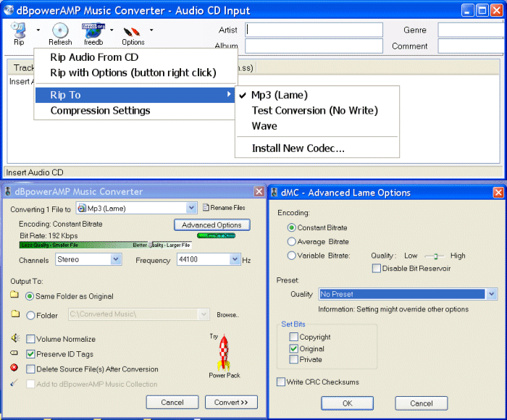
Task: Click into the Genre input field
Action: [x=472, y=30]
